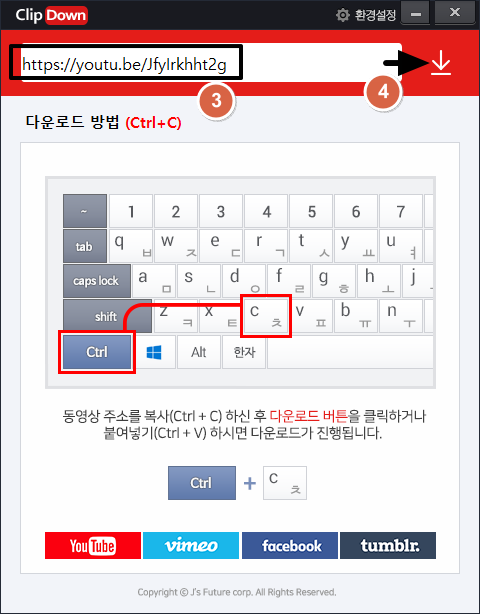Click the highlighted c key on keyboard

(x=266, y=316)
